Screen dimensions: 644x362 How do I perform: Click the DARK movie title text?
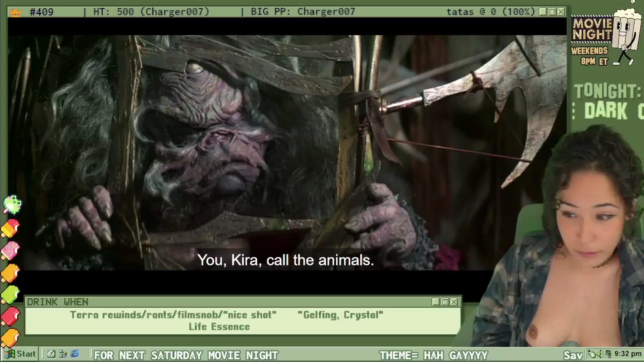pyautogui.click(x=606, y=111)
